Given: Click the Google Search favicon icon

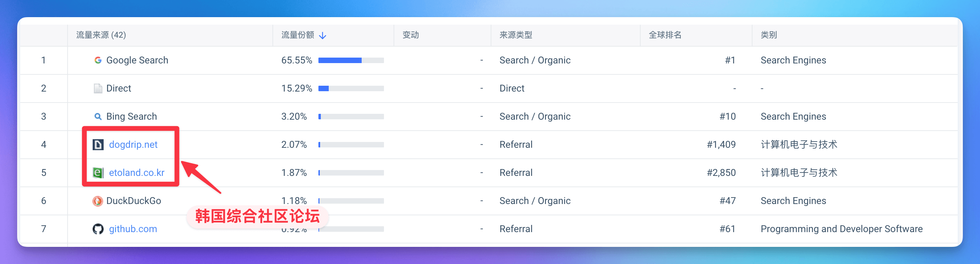Looking at the screenshot, I should [98, 60].
